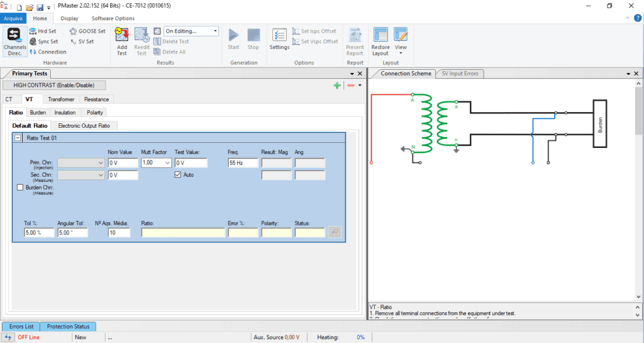
Task: Toggle the HIGH CONTRAST button
Action: [x=54, y=85]
